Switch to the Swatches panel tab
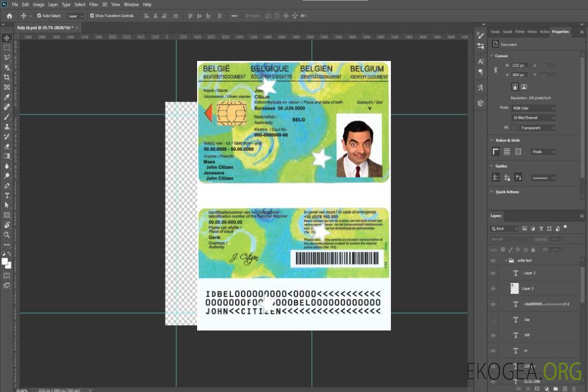The width and height of the screenshot is (588, 392). 495,32
